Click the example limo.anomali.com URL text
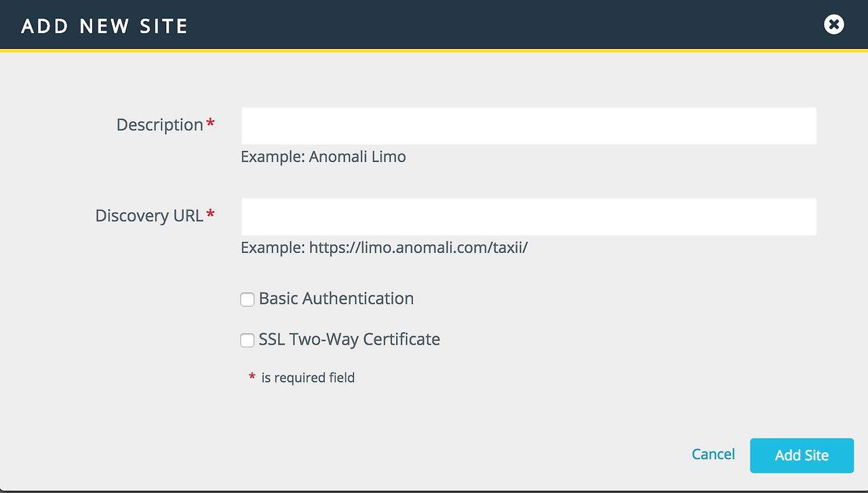868x493 pixels. tap(418, 248)
